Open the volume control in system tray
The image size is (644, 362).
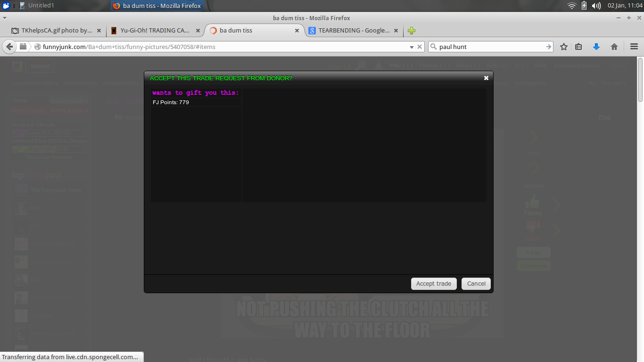coord(596,6)
